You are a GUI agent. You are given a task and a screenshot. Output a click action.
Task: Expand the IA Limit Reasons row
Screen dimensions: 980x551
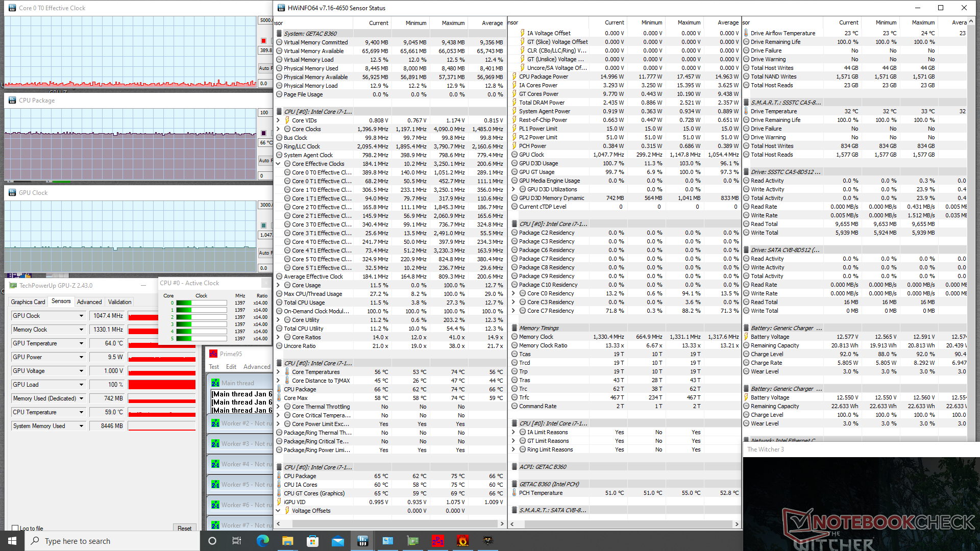[513, 432]
